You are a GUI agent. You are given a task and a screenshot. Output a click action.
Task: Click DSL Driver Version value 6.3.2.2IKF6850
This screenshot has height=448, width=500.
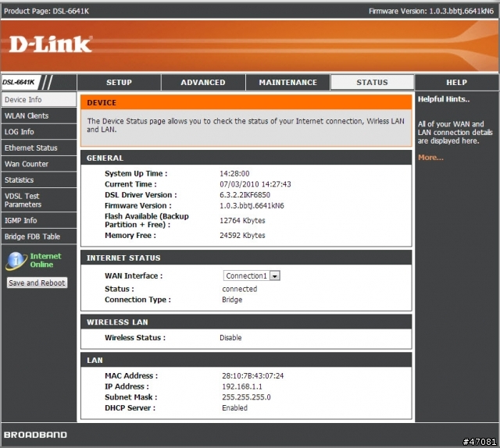(x=245, y=194)
